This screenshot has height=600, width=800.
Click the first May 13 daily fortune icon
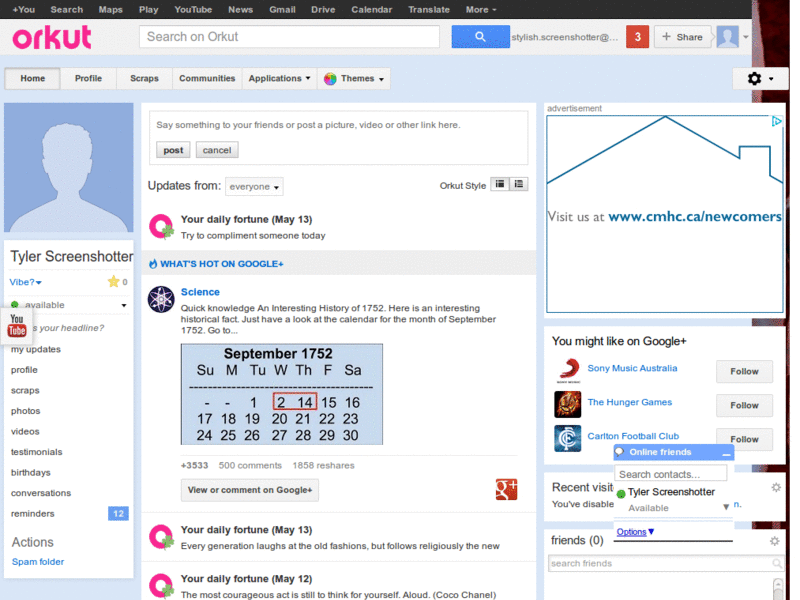click(161, 227)
